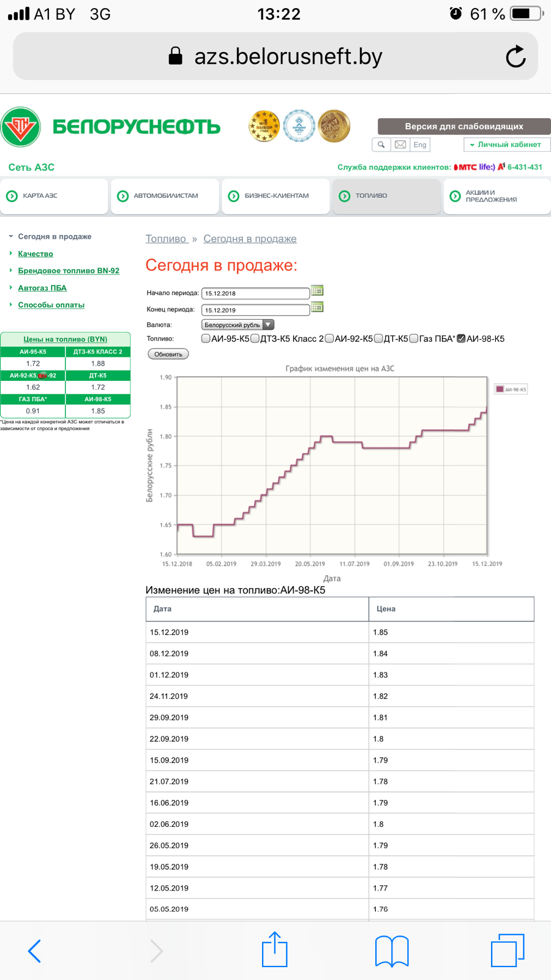Open the АКЦИИ И ПРЕДЛОЖЕНИЯ menu tab

click(x=497, y=196)
